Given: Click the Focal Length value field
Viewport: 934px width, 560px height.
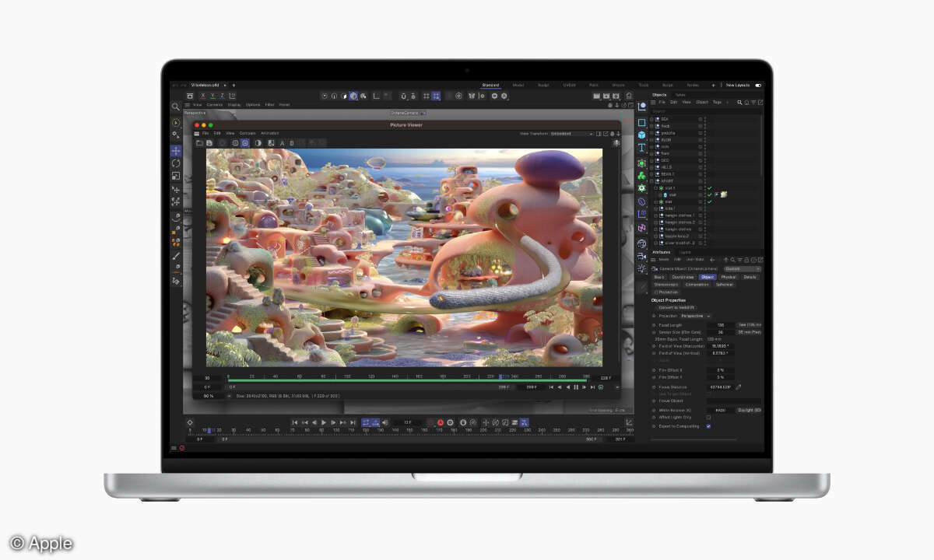Looking at the screenshot, I should click(x=720, y=324).
